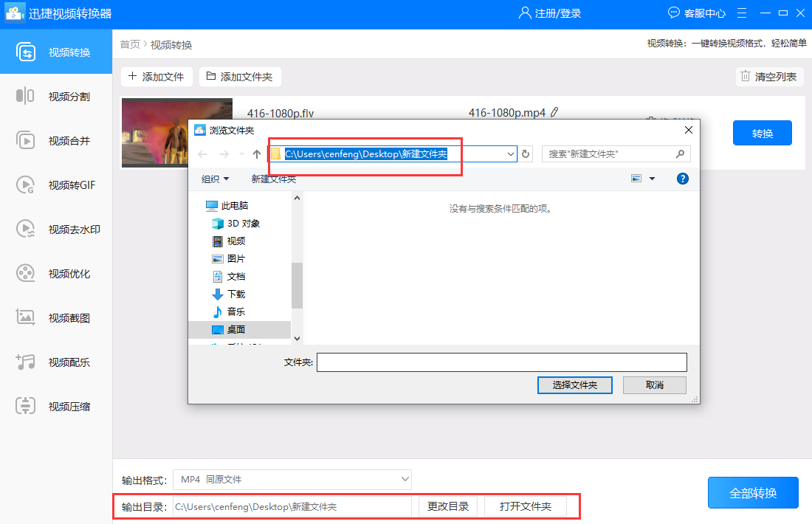Screen dimensions: 812x524
Task: Go forward in folder dialog
Action: coord(224,154)
